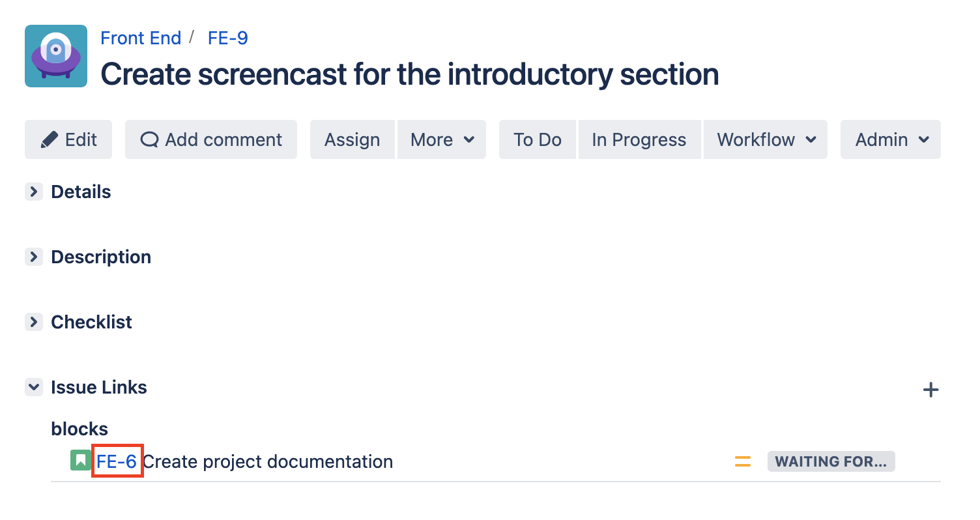Click the plus icon to add issue link
This screenshot has width=980, height=520.
tap(931, 390)
